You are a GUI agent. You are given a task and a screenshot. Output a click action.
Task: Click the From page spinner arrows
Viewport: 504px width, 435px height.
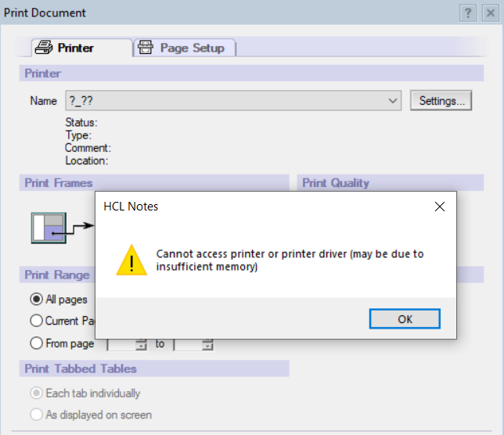coord(141,344)
